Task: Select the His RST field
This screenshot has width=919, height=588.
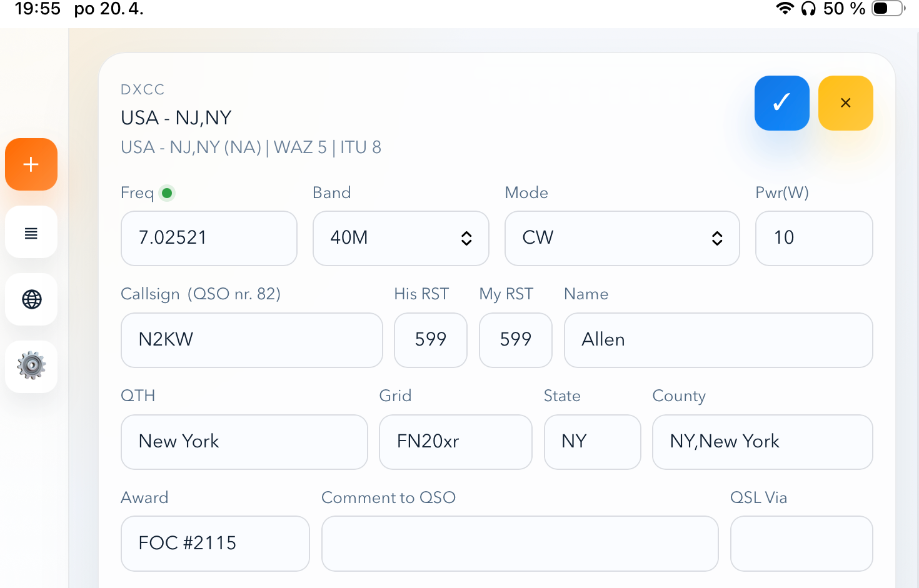Action: (x=430, y=340)
